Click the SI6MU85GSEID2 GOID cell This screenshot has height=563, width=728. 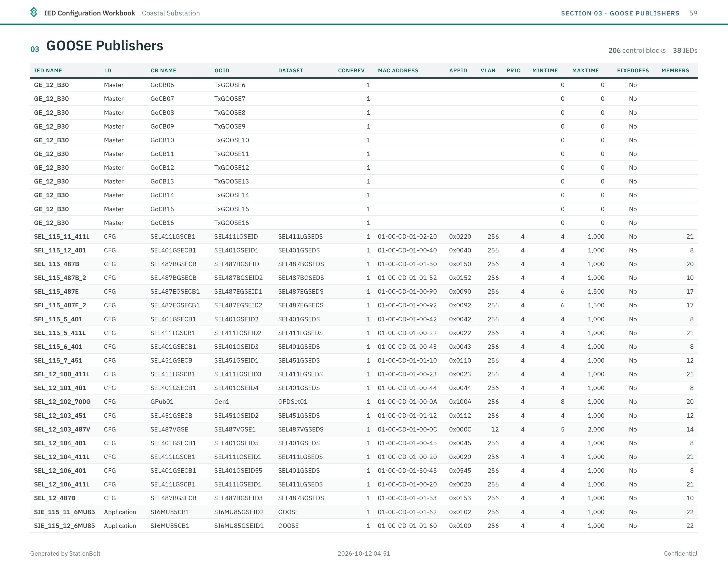tap(239, 512)
